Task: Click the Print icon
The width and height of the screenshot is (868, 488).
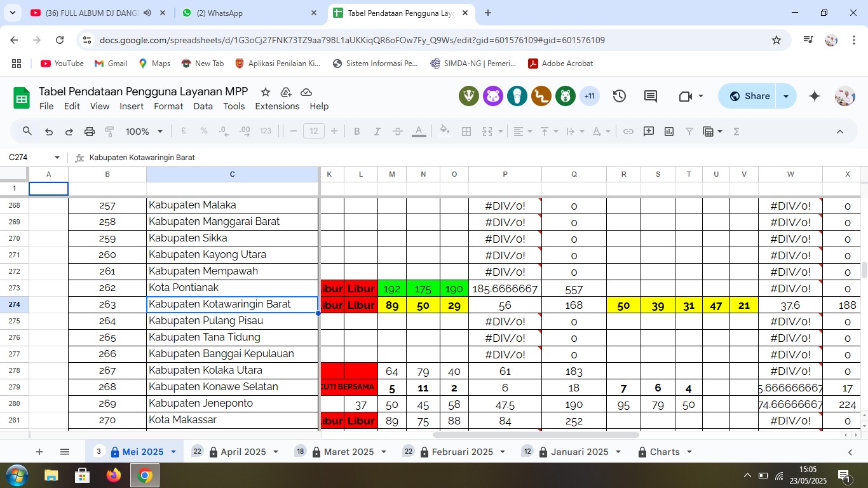Action: pos(90,132)
